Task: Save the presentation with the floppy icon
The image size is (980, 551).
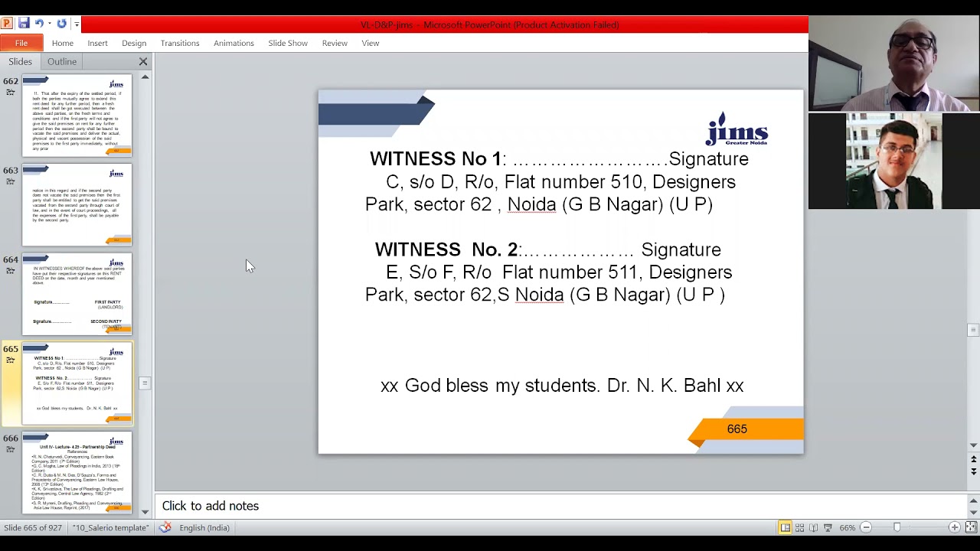Action: pos(24,24)
